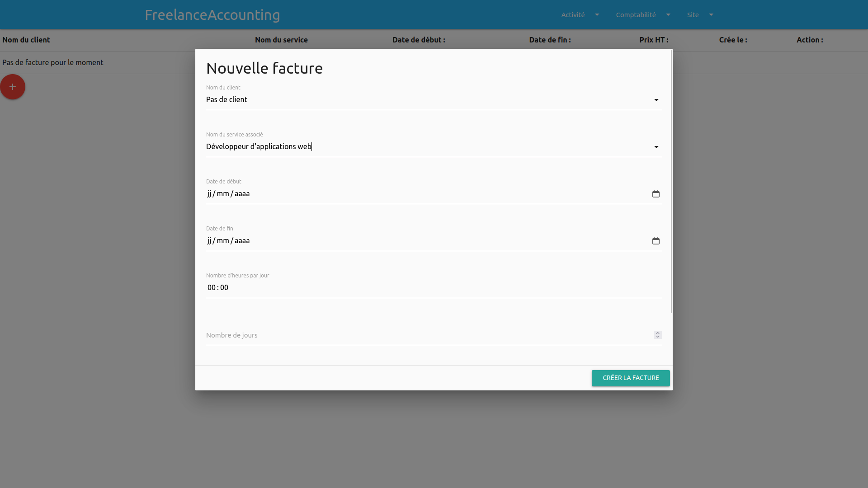The height and width of the screenshot is (488, 868).
Task: Click the Nombre de jours spinner arrows
Action: (658, 335)
